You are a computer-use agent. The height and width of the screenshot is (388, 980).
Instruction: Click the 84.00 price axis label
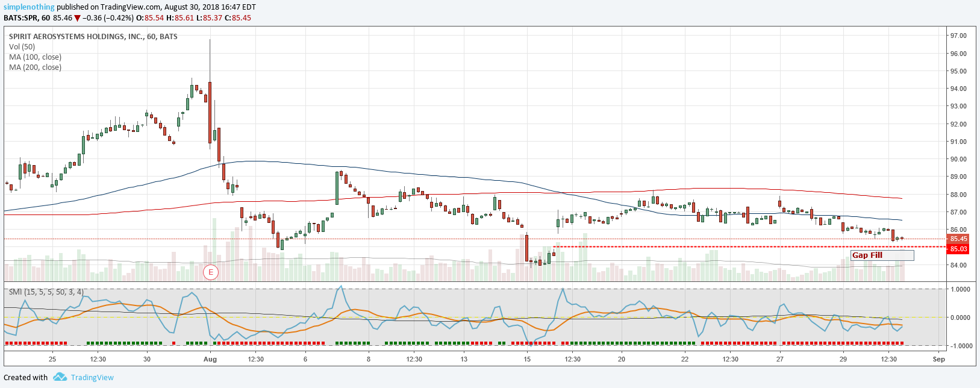pos(958,265)
